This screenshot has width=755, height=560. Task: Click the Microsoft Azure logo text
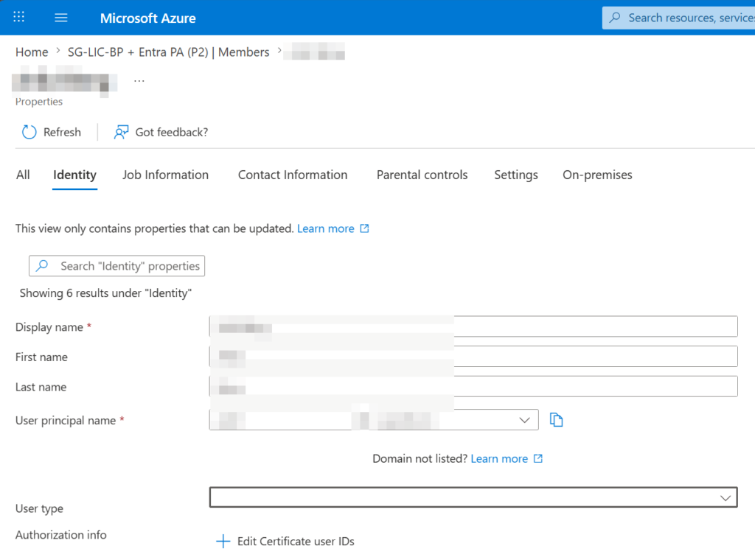point(147,18)
